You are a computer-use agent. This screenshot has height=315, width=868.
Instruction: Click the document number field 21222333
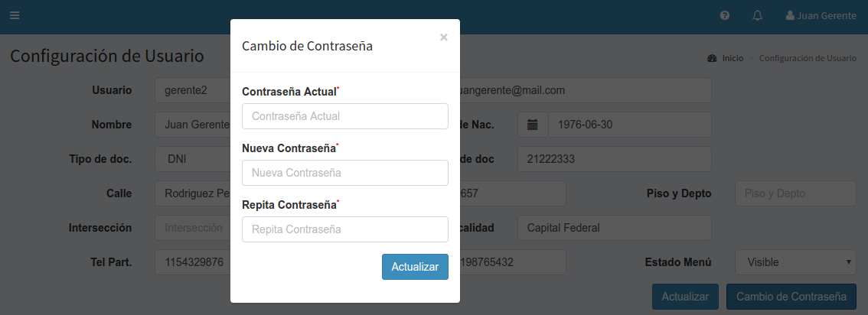pyautogui.click(x=614, y=159)
